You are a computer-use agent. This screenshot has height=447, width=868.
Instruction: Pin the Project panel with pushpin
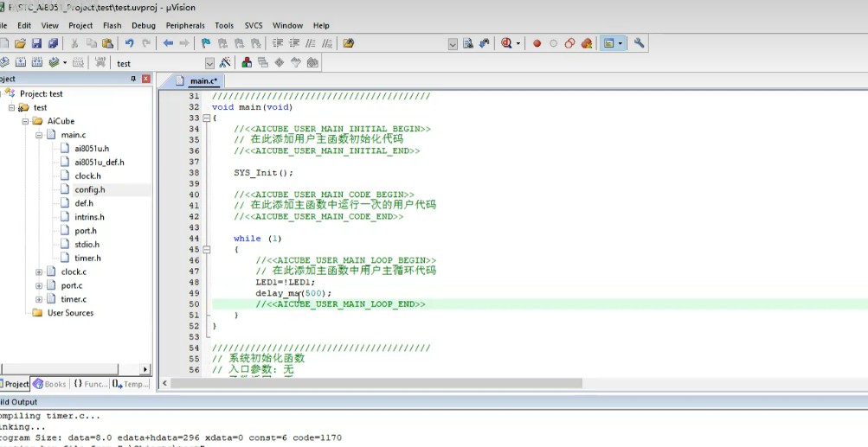coord(133,79)
